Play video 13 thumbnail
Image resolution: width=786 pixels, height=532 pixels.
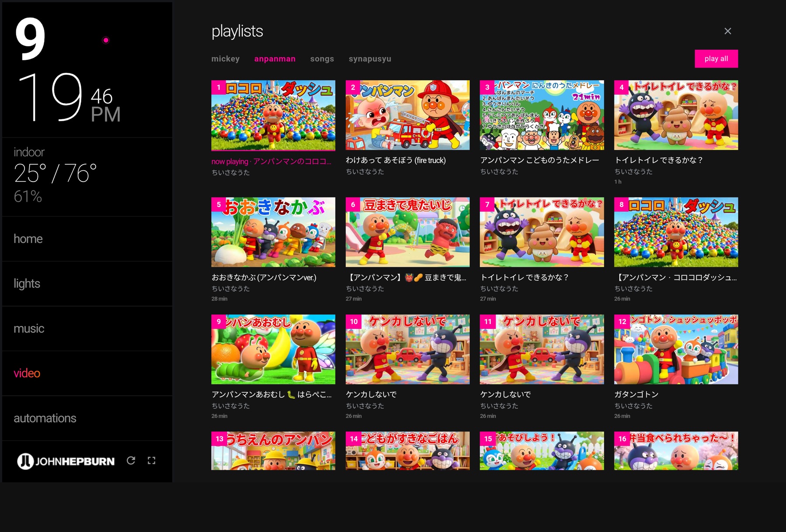[x=273, y=451]
